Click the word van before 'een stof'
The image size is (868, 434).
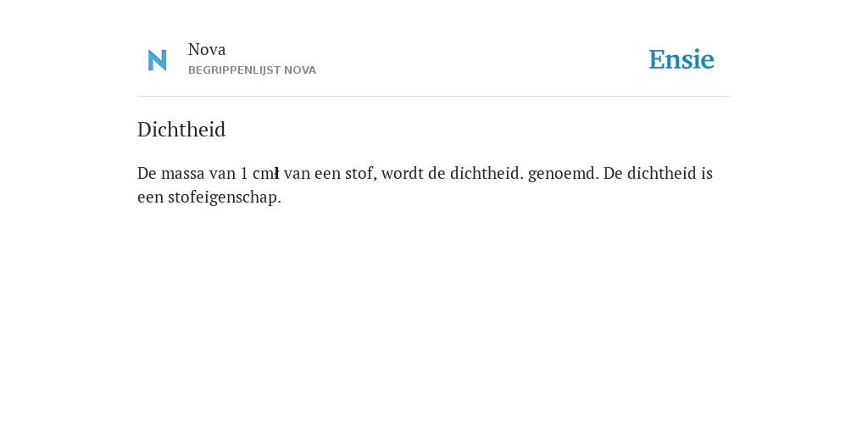[x=297, y=174]
